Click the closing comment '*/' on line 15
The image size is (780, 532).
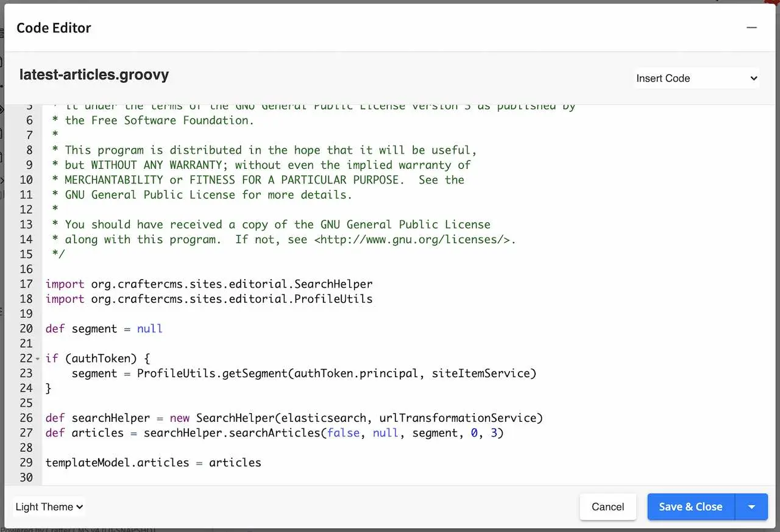[58, 255]
